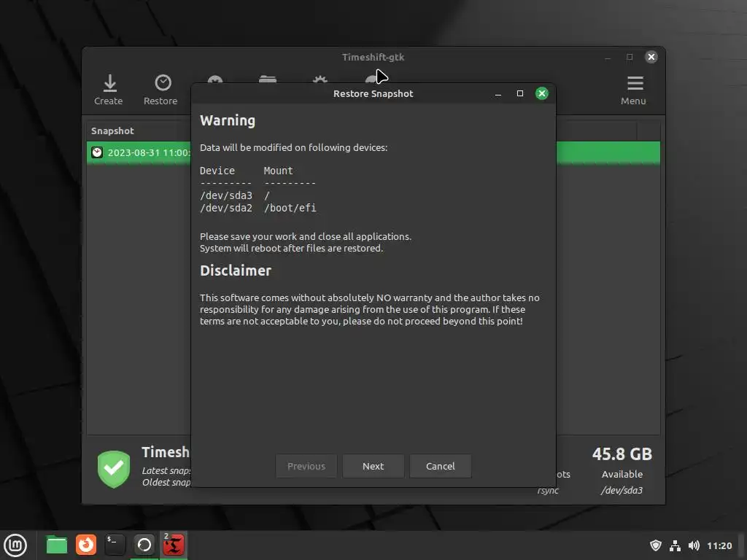Click the Snapshot column header
The height and width of the screenshot is (560, 747).
(x=112, y=131)
